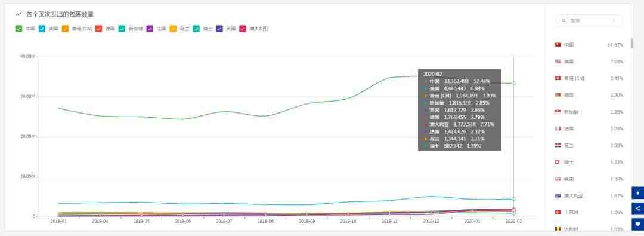Viewport: 644px width, 236px height.
Task: Click the 2019-06 x-axis label
Action: [183, 221]
